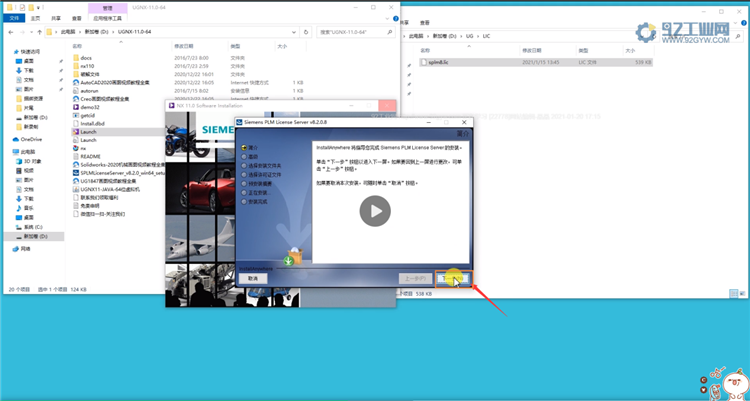Select the demo32 application file
This screenshot has width=750, height=401.
click(90, 107)
